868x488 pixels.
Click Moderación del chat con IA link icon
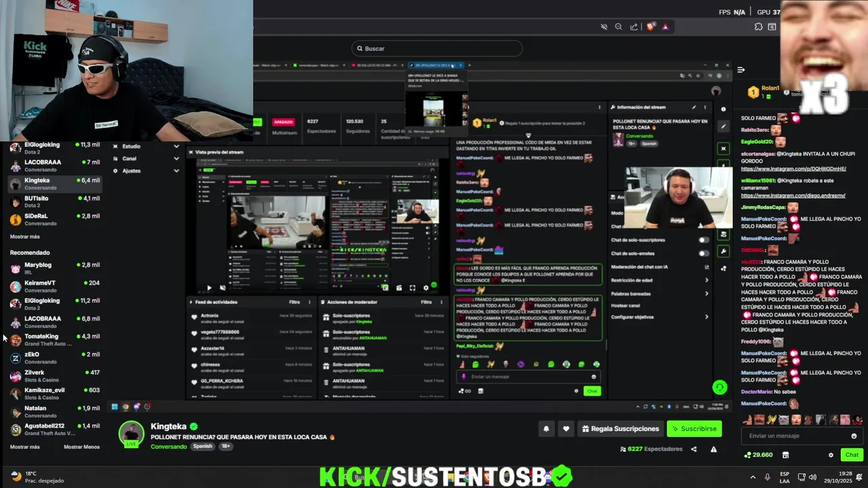[706, 267]
